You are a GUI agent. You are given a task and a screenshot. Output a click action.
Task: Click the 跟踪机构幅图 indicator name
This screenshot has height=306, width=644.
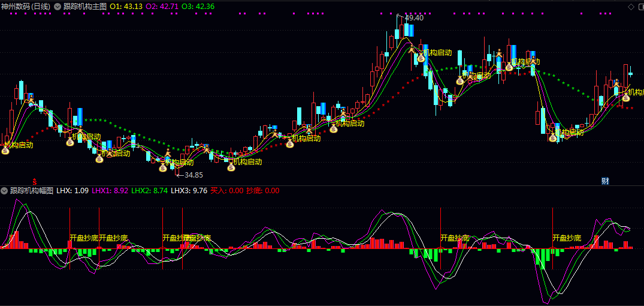click(32, 191)
